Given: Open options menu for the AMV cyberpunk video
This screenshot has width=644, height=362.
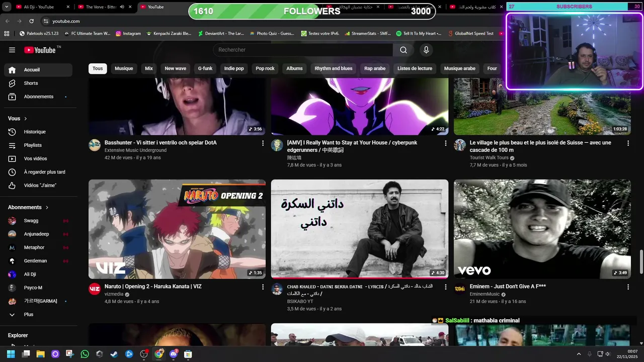Looking at the screenshot, I should tap(445, 143).
